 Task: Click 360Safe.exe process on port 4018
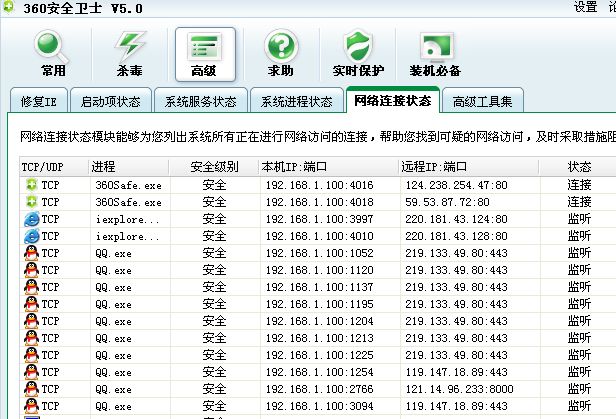point(128,202)
